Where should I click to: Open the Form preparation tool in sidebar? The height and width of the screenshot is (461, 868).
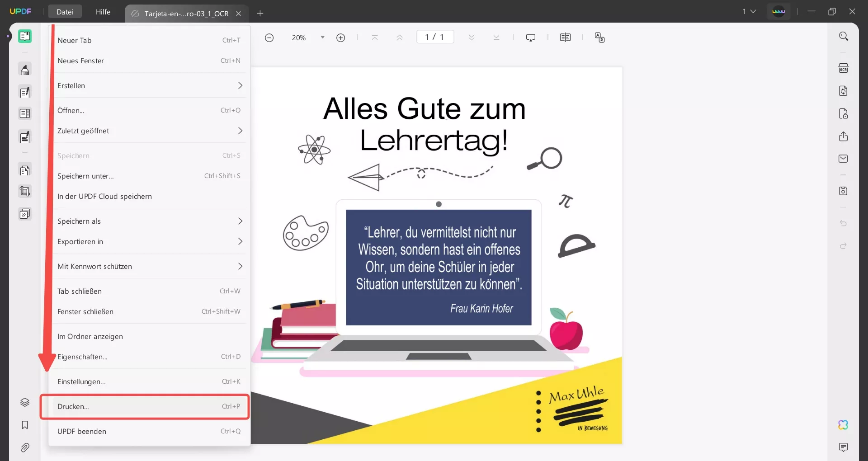[25, 113]
